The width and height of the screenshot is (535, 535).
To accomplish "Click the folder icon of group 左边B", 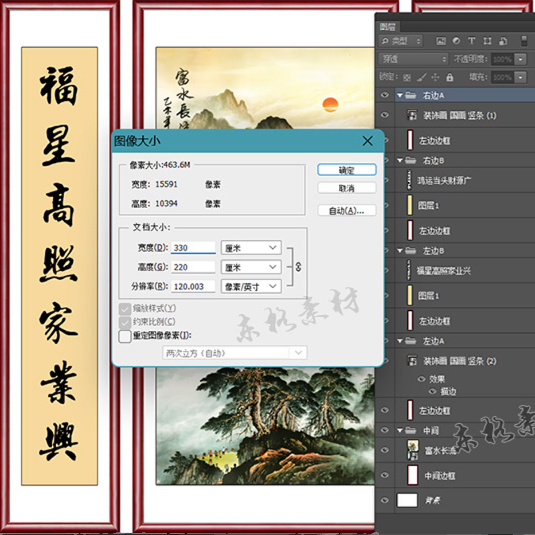I will pyautogui.click(x=410, y=251).
